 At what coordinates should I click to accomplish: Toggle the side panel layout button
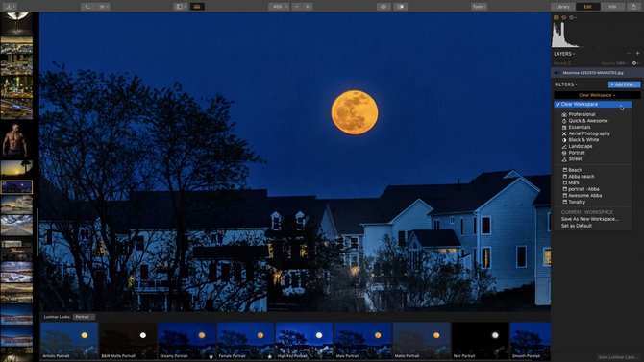pos(181,7)
